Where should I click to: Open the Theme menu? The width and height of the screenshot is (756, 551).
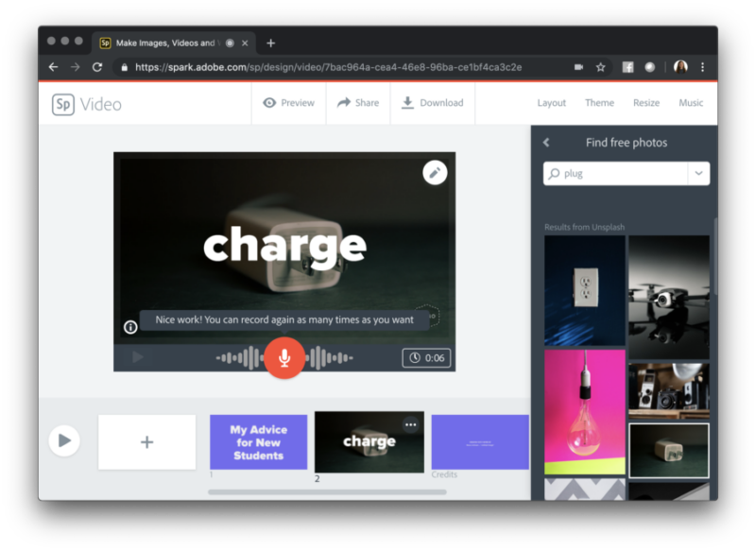tap(599, 103)
